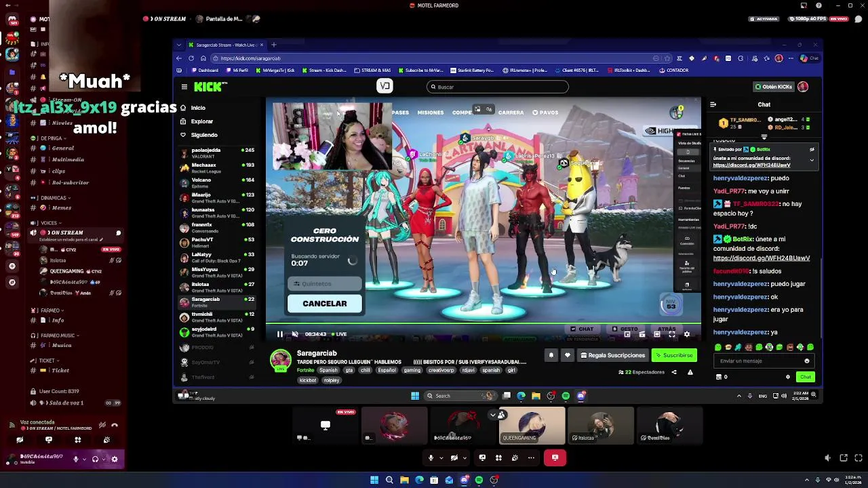The width and height of the screenshot is (868, 488).
Task: Go to Inicio in Kick sidebar
Action: 198,108
